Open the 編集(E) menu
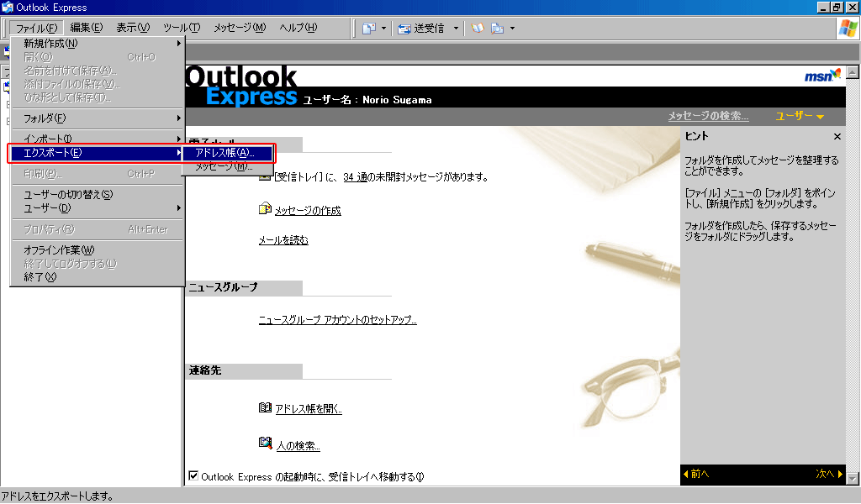The height and width of the screenshot is (504, 861). [87, 28]
